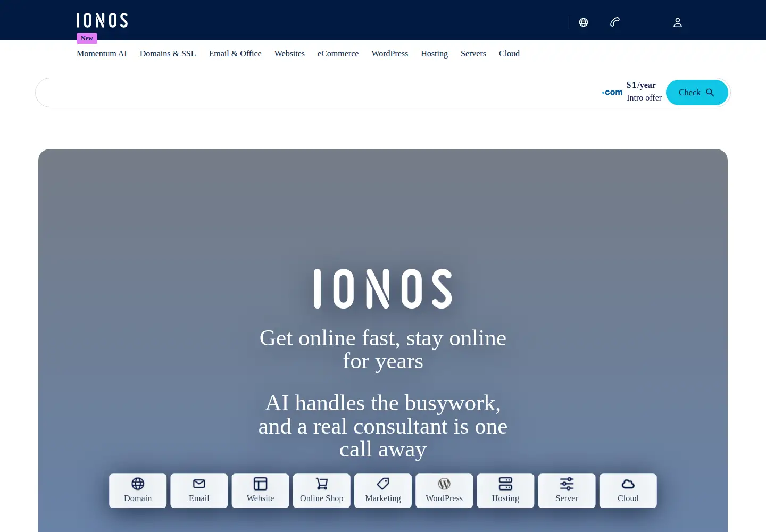
Task: Select the Cloud icon tile
Action: click(x=628, y=491)
